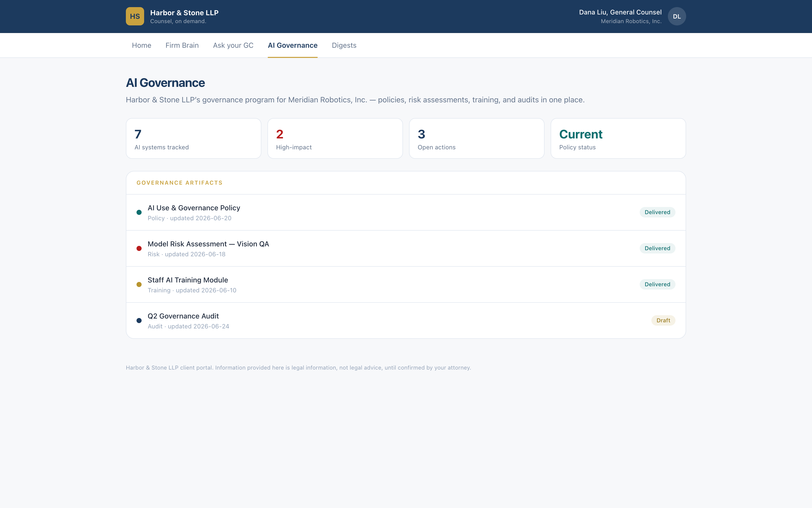
Task: Open the Ask your GC tab
Action: pyautogui.click(x=233, y=45)
